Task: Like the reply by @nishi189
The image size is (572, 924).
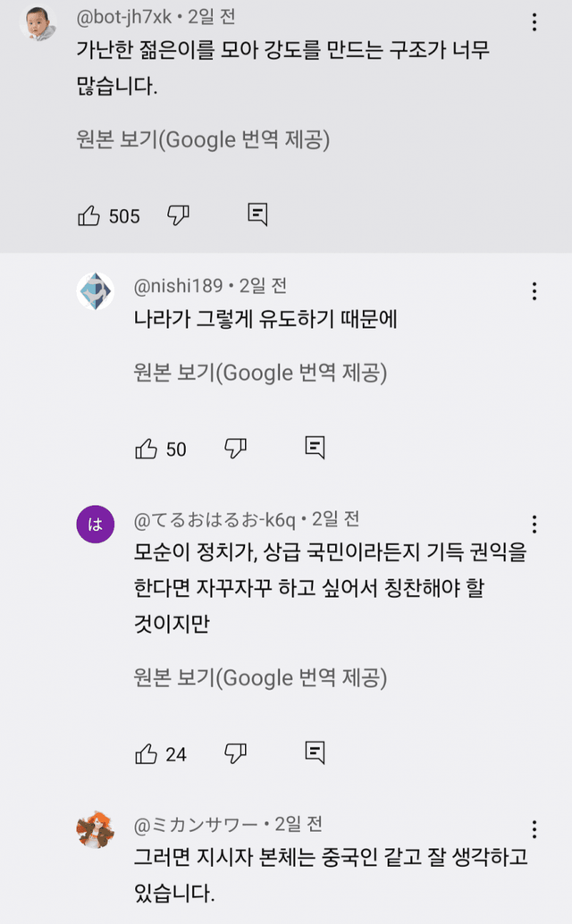Action: [146, 449]
